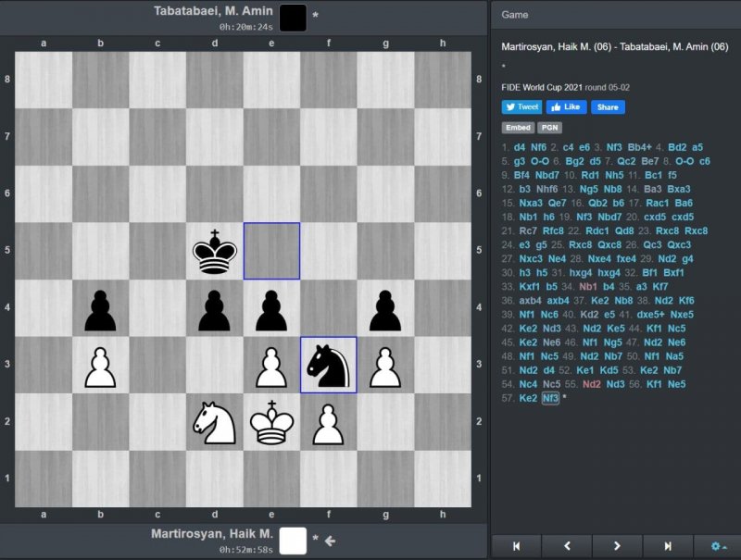Select the white knight on d2

pyautogui.click(x=215, y=421)
